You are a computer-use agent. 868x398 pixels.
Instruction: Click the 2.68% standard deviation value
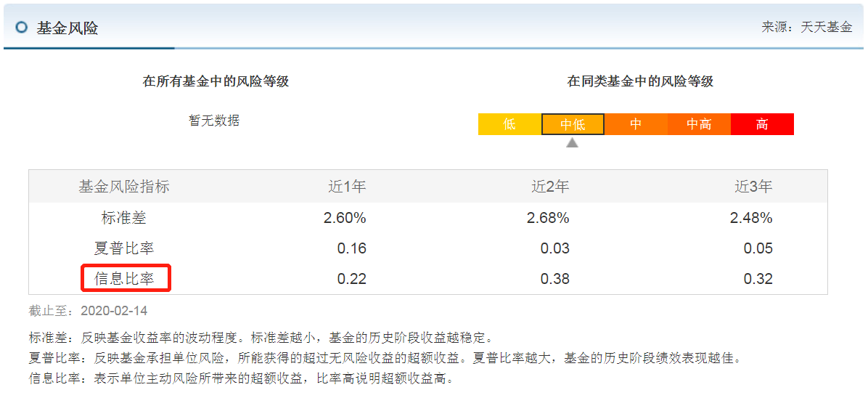pos(548,218)
